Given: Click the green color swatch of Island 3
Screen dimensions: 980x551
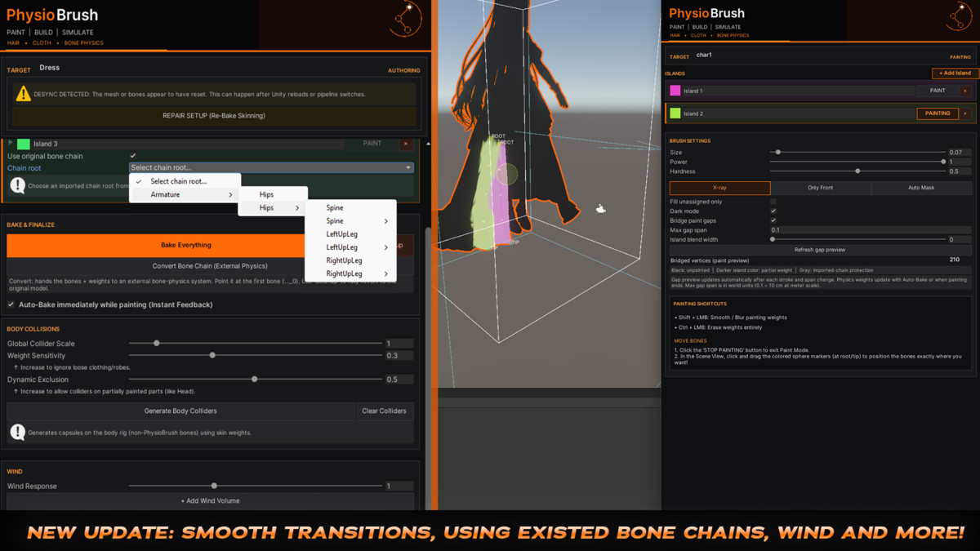Looking at the screenshot, I should [x=24, y=144].
